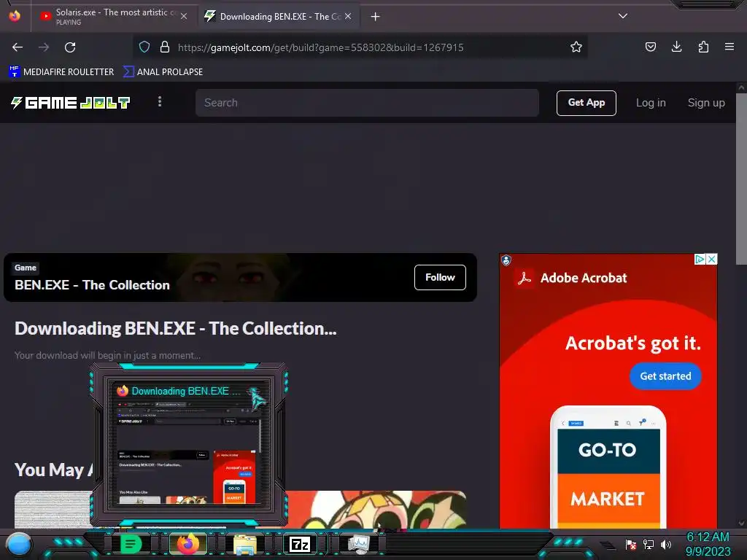Focus the Game Jolt search field
The width and height of the screenshot is (747, 560).
(x=367, y=102)
